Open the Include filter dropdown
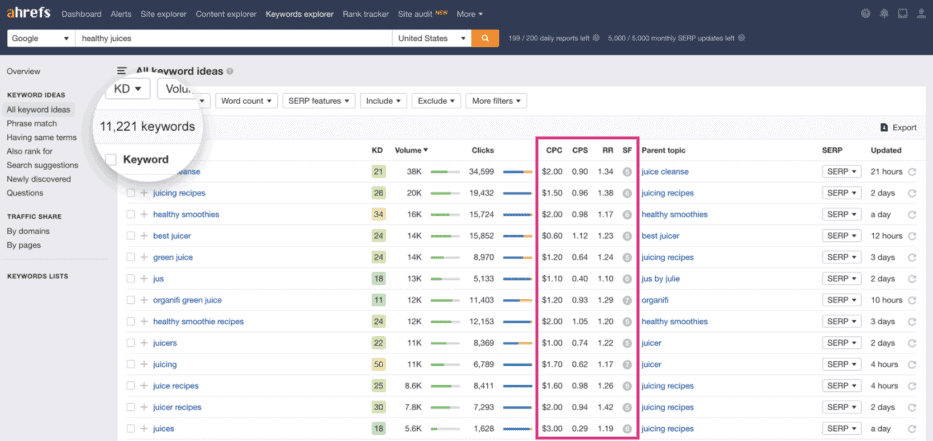The height and width of the screenshot is (441, 933). tap(383, 101)
